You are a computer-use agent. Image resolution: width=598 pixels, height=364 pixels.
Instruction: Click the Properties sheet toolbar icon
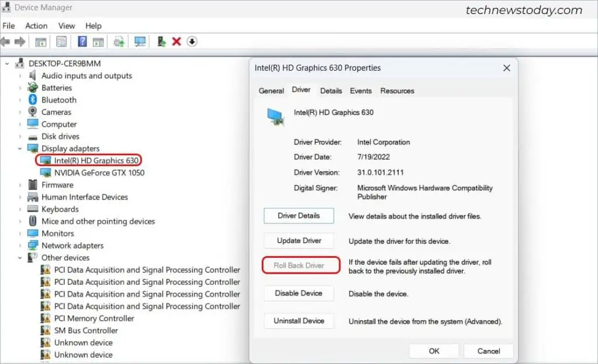tap(61, 41)
